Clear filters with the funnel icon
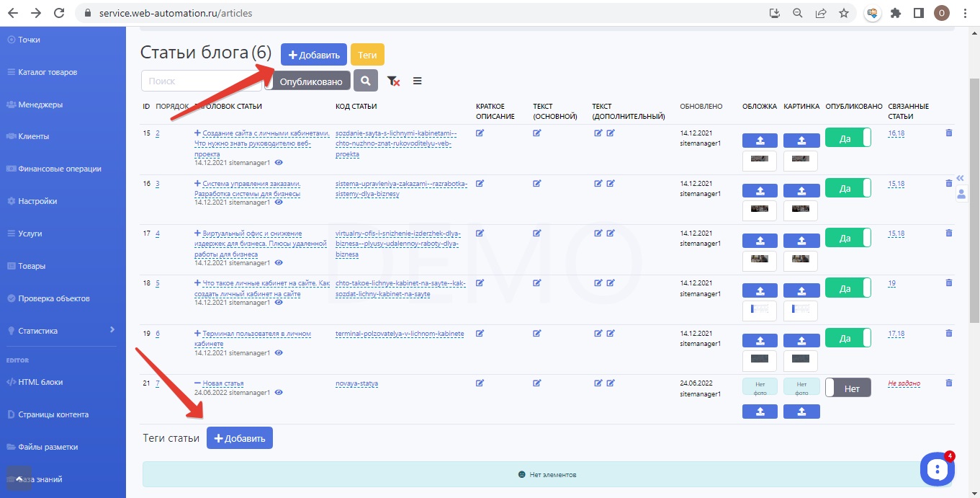 click(x=393, y=81)
